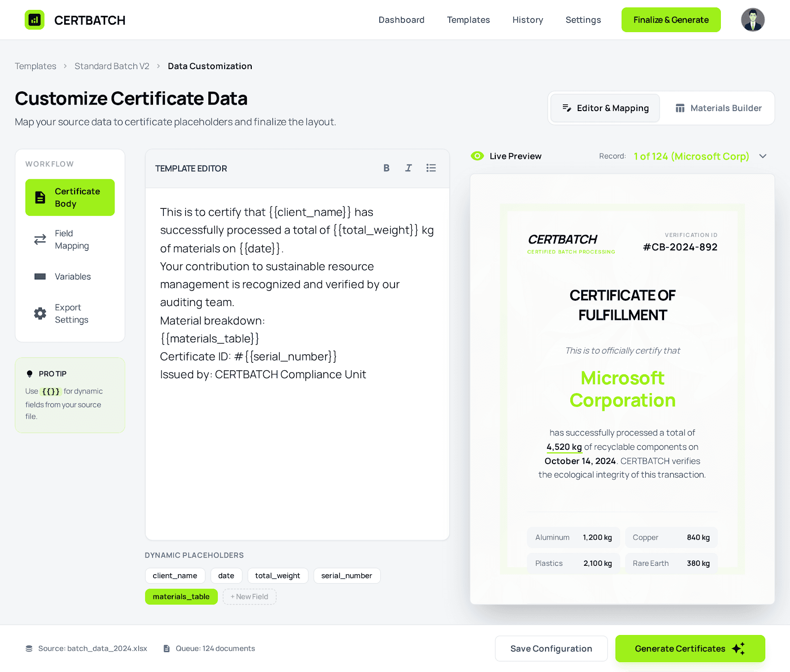Click the Copper 840 kg material cell

[x=671, y=537]
